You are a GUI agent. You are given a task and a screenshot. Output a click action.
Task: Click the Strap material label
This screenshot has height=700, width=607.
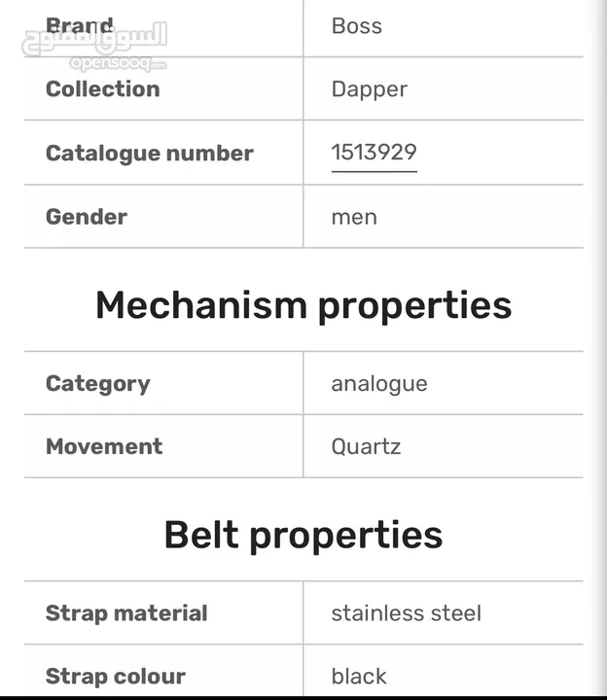(126, 612)
